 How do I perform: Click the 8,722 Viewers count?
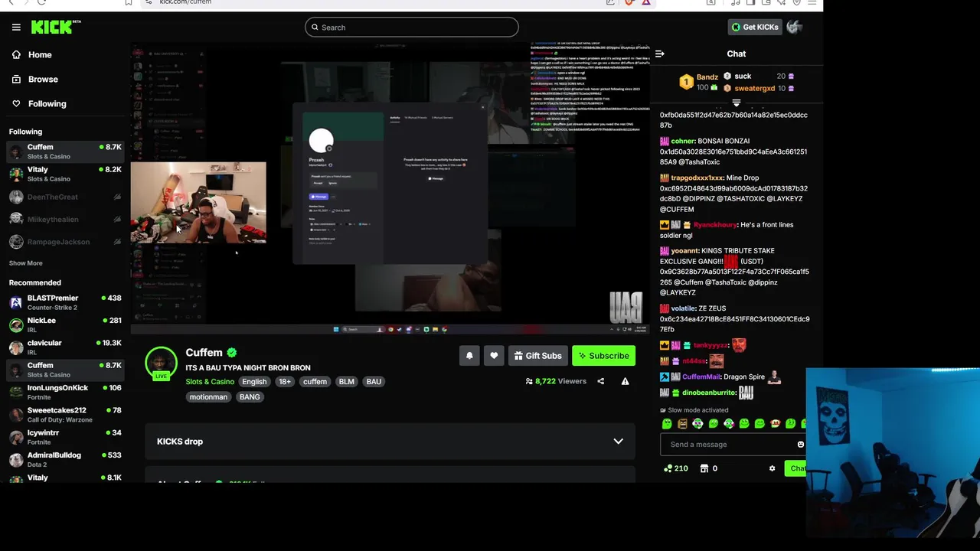(556, 381)
